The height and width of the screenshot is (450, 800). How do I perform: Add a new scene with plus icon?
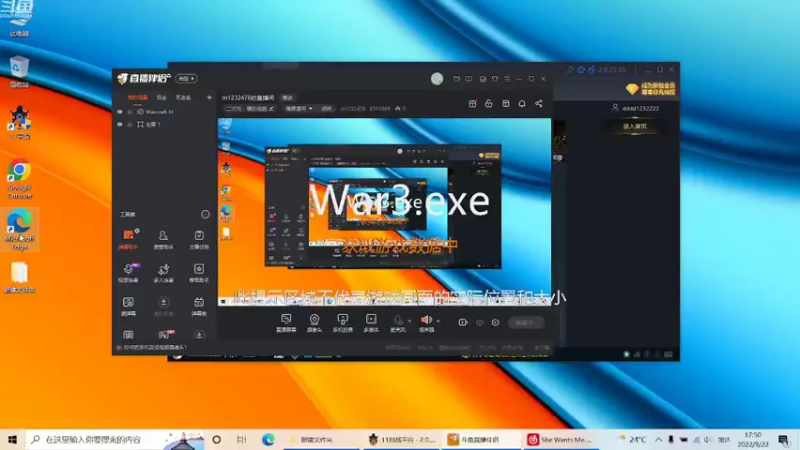coord(209,97)
